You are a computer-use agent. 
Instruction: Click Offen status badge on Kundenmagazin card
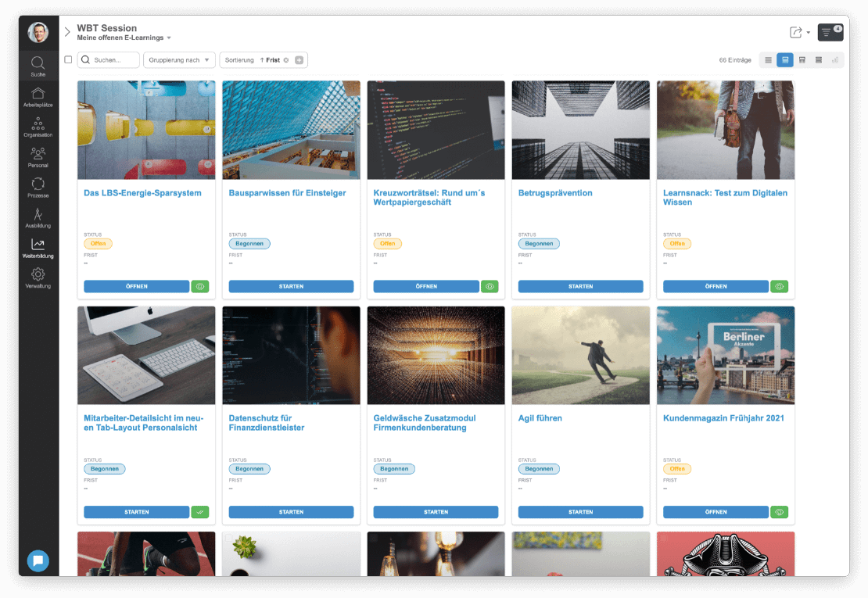coord(677,469)
